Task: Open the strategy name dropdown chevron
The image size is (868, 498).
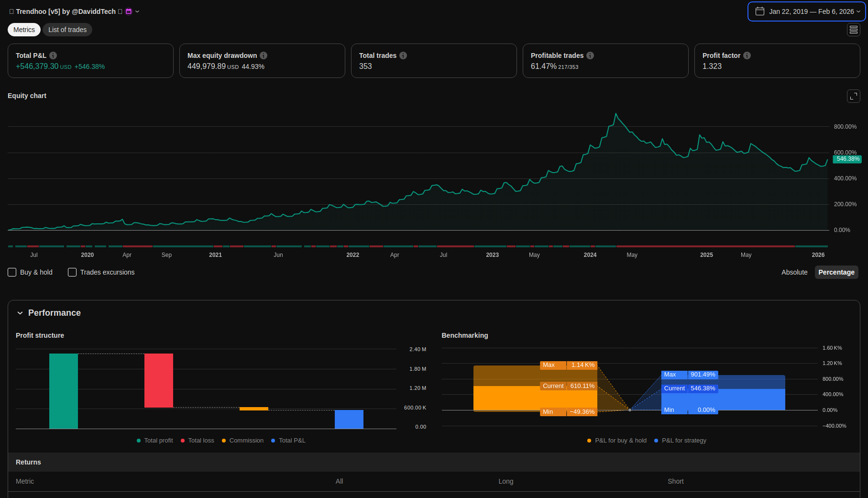Action: click(x=137, y=11)
